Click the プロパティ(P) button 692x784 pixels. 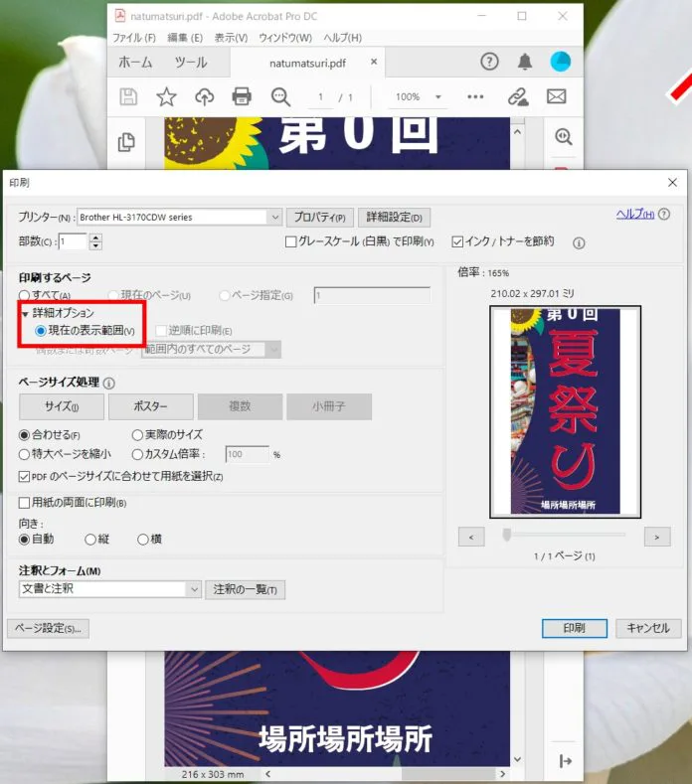320,218
